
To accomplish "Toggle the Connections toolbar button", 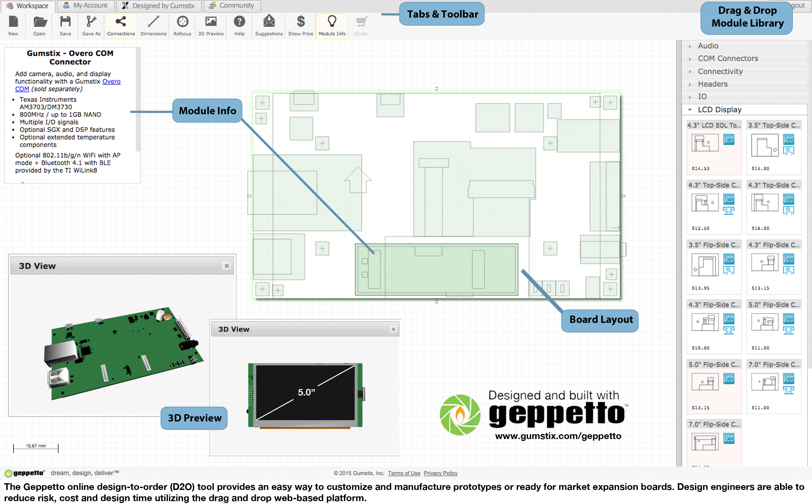I will coord(121,26).
